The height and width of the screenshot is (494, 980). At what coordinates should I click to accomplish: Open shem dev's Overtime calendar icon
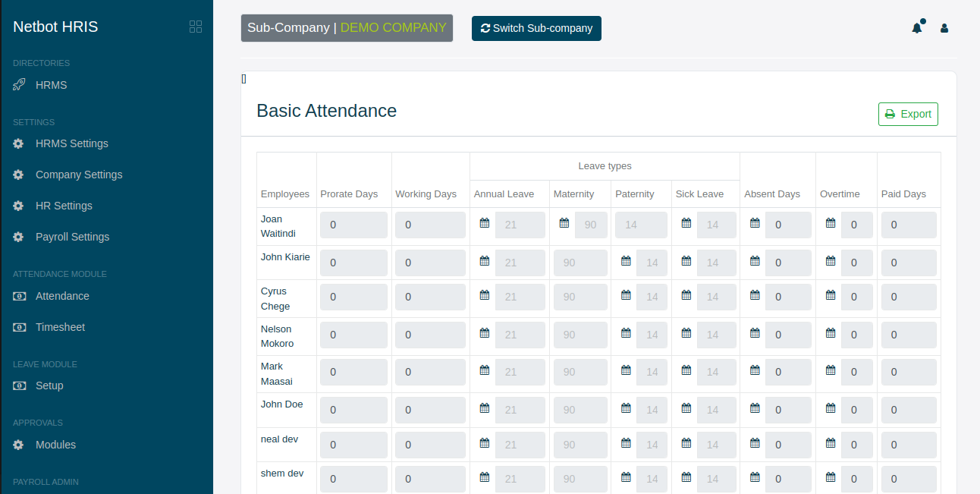(x=831, y=477)
